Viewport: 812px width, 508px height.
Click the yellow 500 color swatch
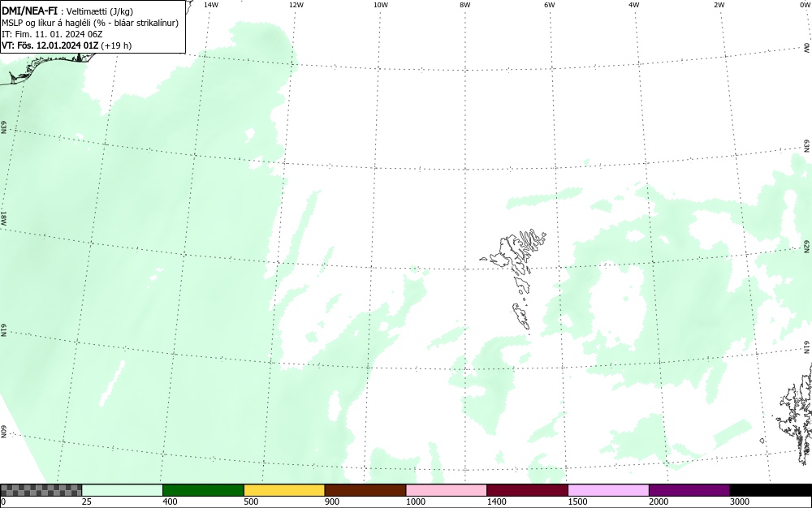point(284,490)
